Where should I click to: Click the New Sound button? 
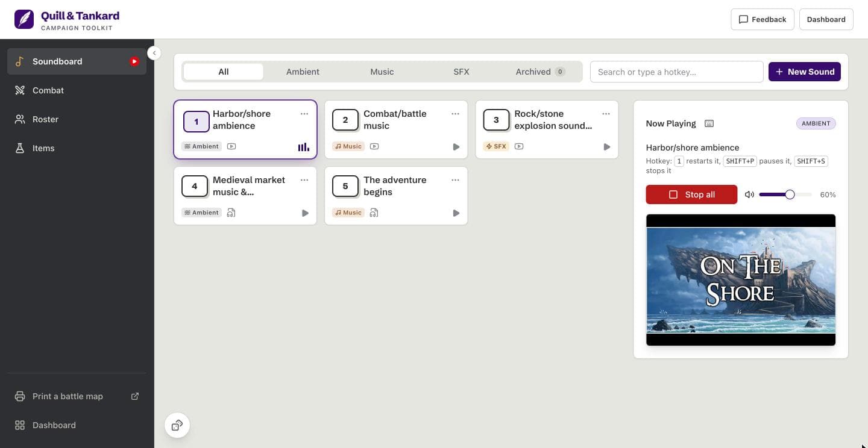click(805, 72)
